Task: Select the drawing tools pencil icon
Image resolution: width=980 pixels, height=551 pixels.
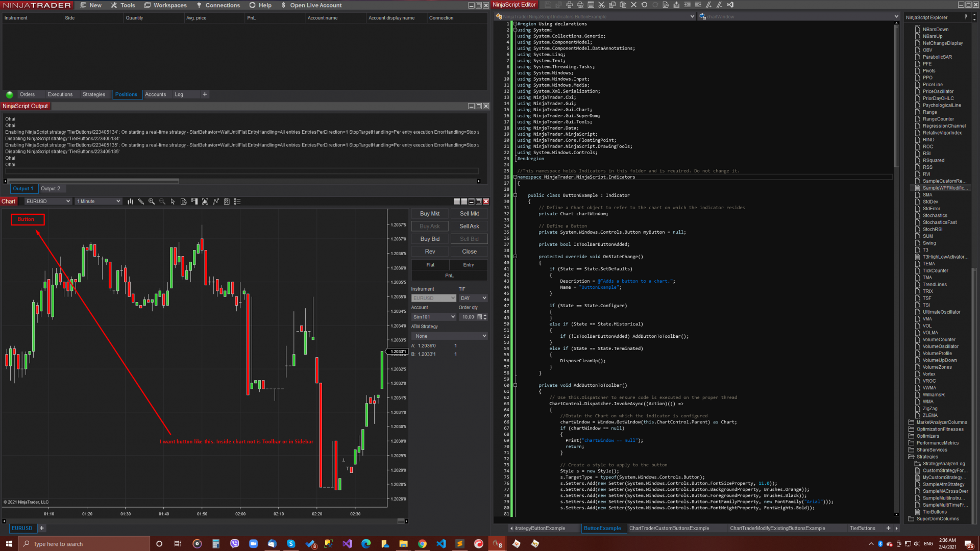Action: [141, 202]
